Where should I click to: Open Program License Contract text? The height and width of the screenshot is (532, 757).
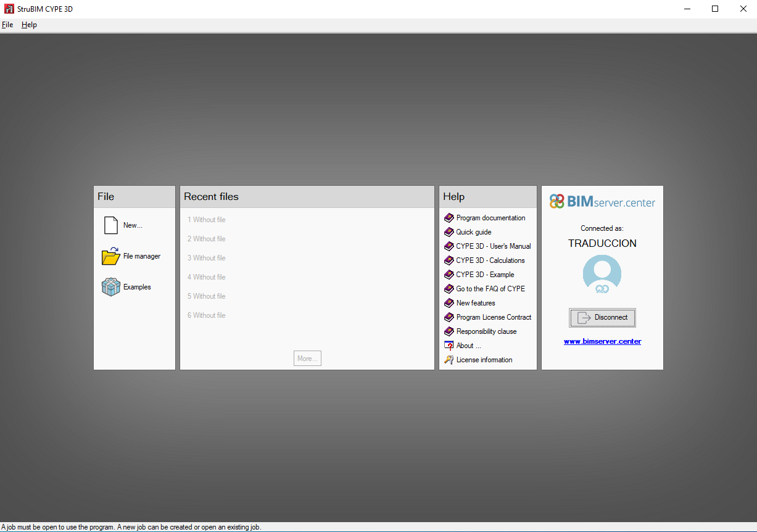point(494,317)
